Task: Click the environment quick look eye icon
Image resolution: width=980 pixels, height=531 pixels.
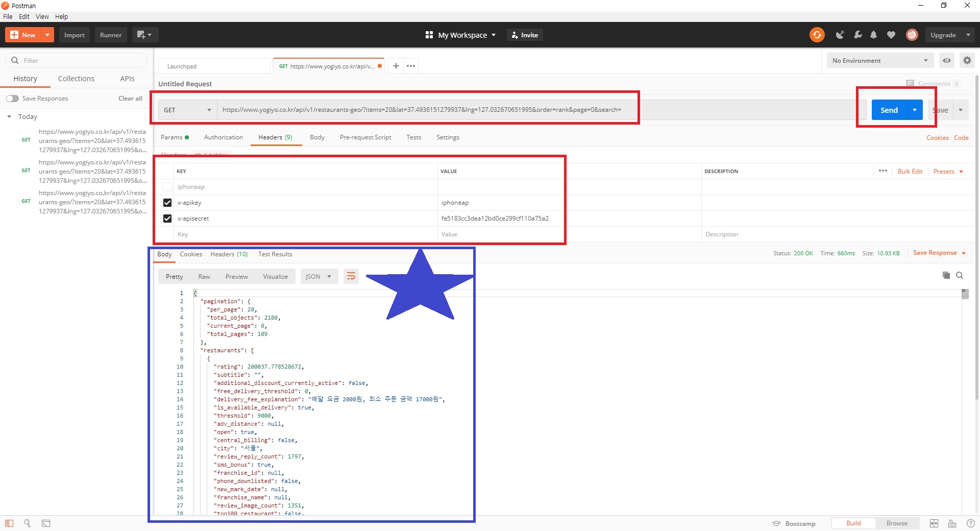Action: click(947, 60)
